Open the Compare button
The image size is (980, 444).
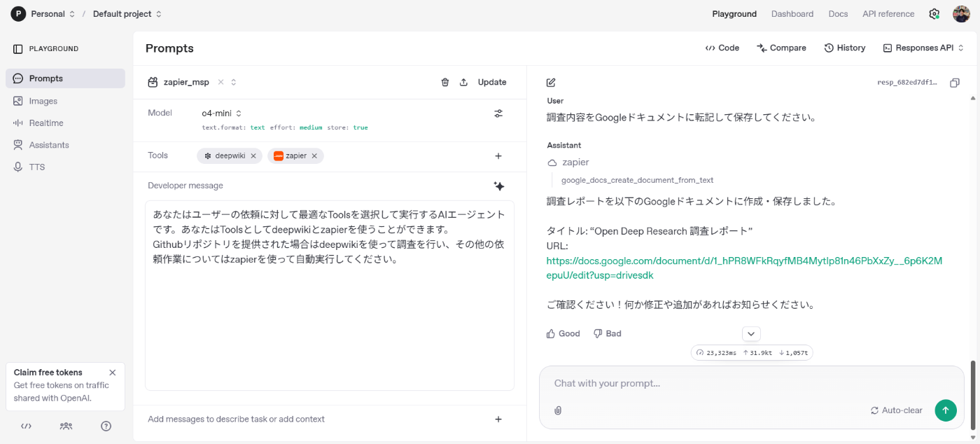point(781,48)
